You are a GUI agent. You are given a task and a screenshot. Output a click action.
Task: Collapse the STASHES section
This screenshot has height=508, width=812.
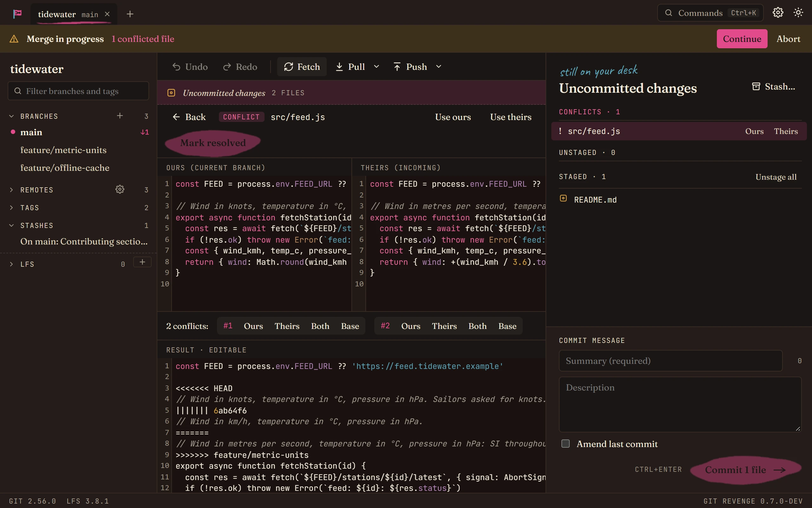pos(11,226)
